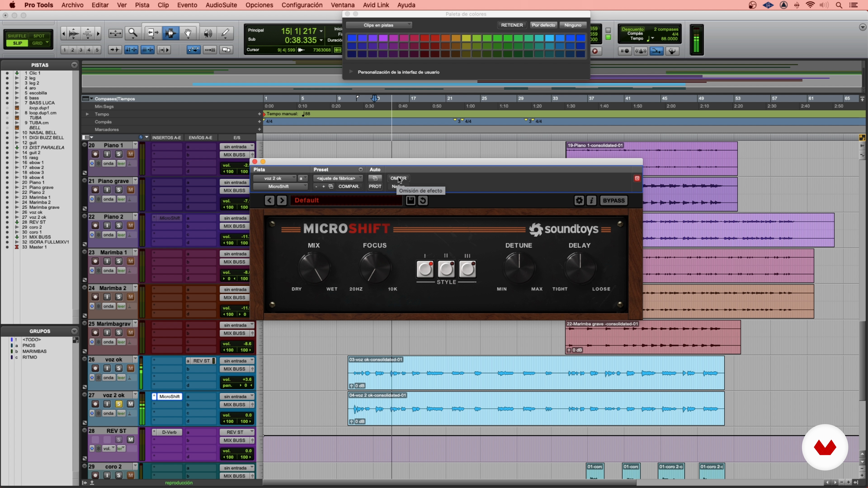Screen dimensions: 868x488
Task: Record-enable the Piano 2 track
Action: point(95,225)
